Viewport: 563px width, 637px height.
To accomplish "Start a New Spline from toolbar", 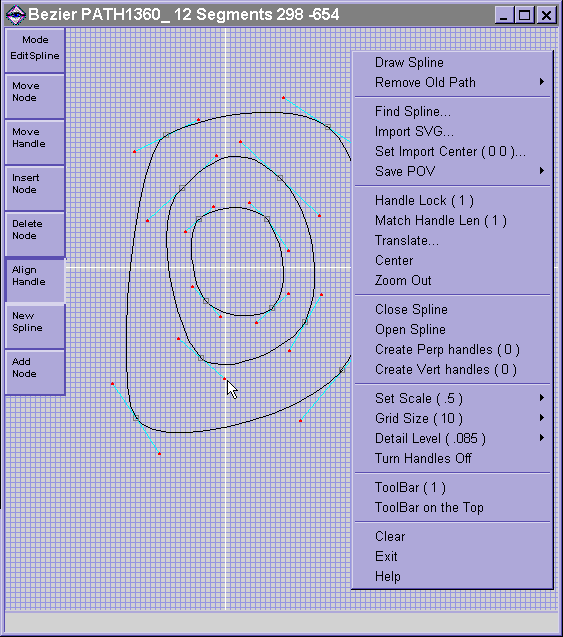I will point(35,326).
